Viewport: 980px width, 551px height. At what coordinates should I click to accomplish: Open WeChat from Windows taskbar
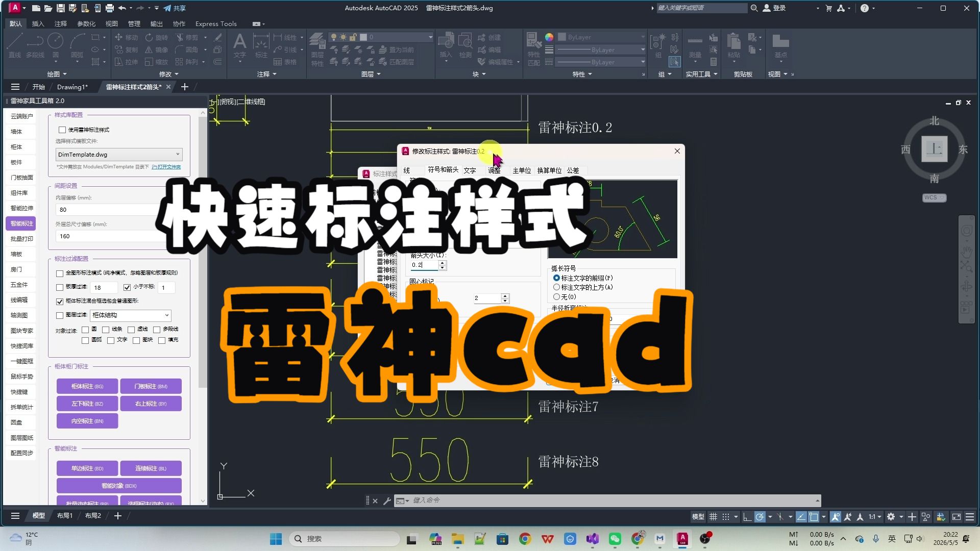(615, 539)
